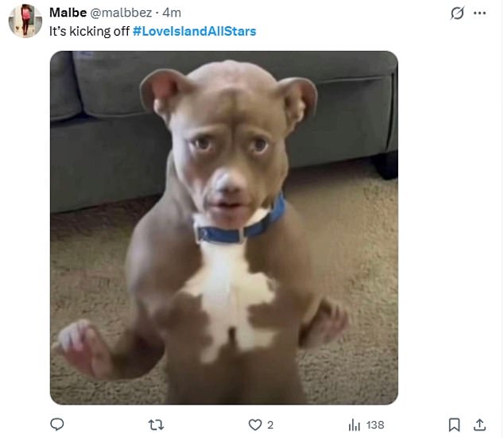Click the dog's white chest patch
The image size is (504, 438).
(227, 294)
